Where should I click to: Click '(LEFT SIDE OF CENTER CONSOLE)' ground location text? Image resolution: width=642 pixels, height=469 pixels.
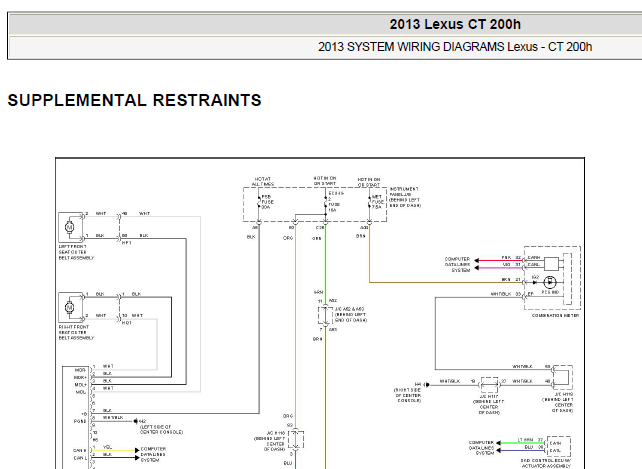coord(161,429)
